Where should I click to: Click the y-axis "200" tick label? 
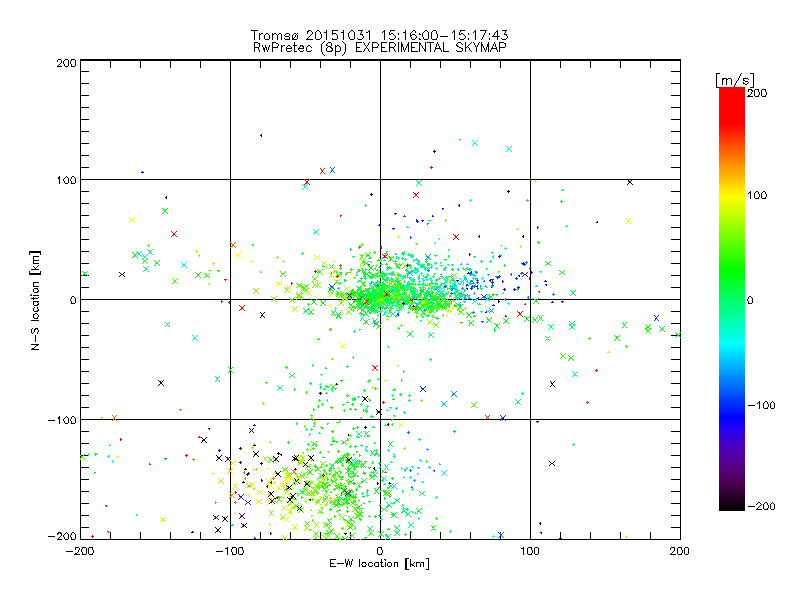66,63
